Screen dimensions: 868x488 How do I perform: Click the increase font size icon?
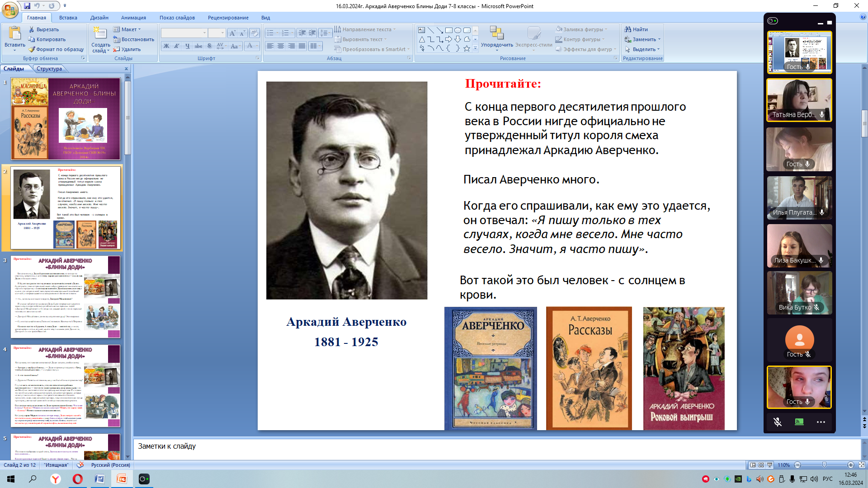click(232, 33)
